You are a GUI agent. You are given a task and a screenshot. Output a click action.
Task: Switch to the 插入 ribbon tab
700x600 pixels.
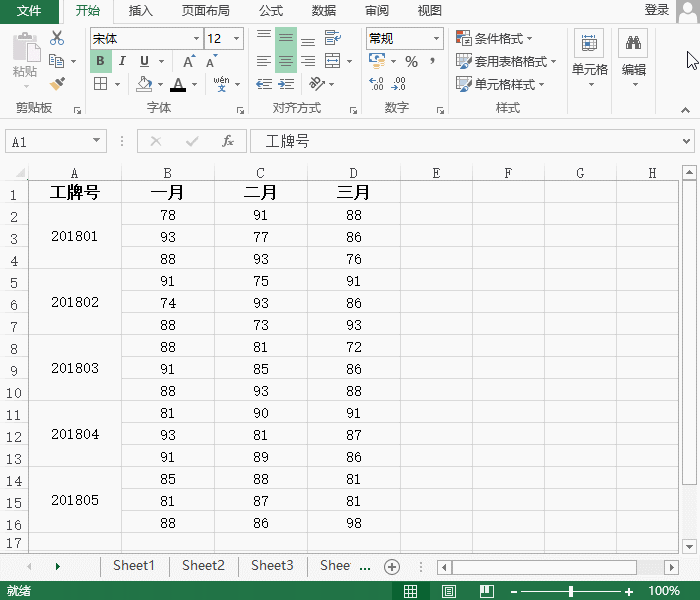141,11
